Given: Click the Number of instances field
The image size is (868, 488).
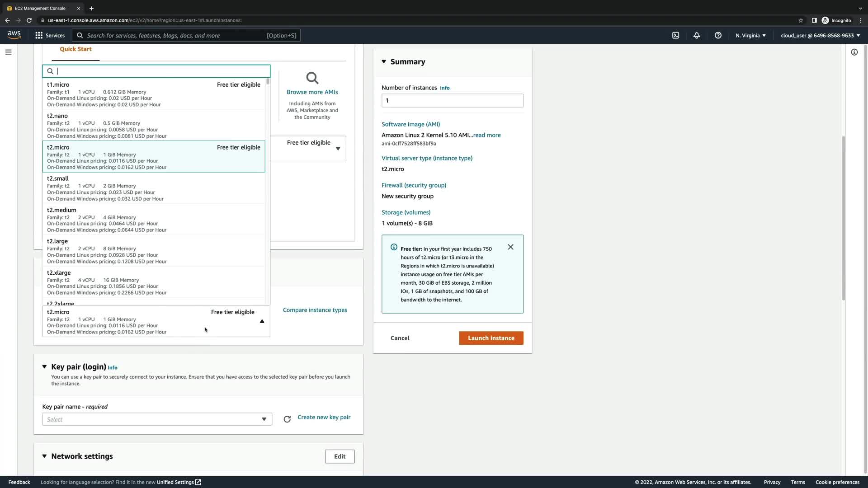Looking at the screenshot, I should click(452, 100).
